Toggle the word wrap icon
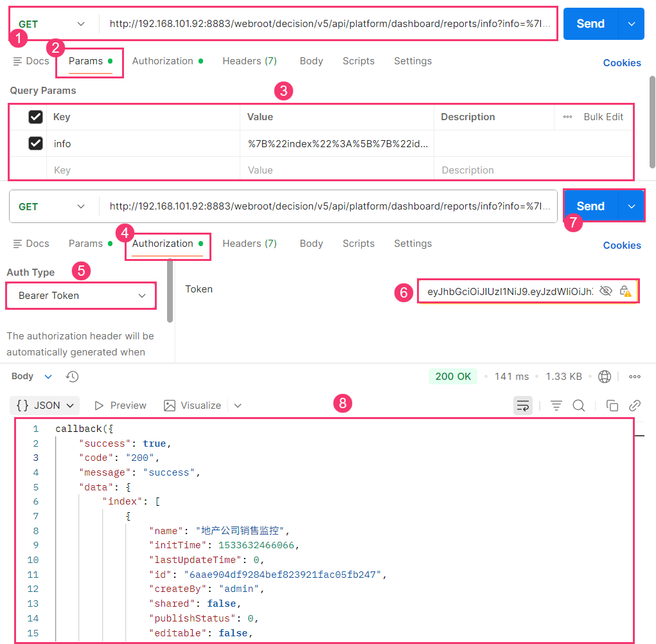This screenshot has width=656, height=644. coord(523,406)
